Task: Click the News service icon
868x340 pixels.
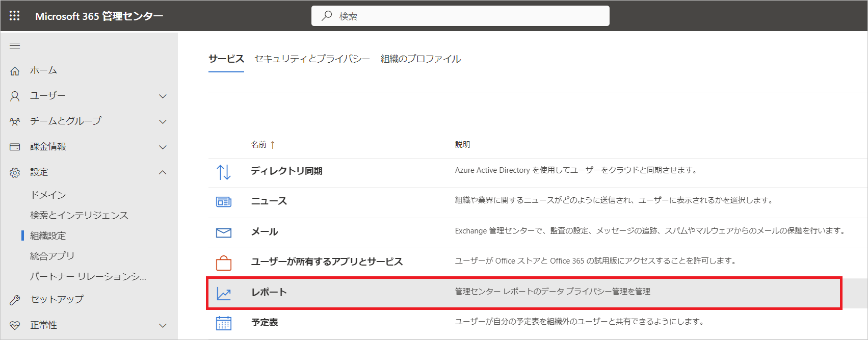Action: (224, 202)
